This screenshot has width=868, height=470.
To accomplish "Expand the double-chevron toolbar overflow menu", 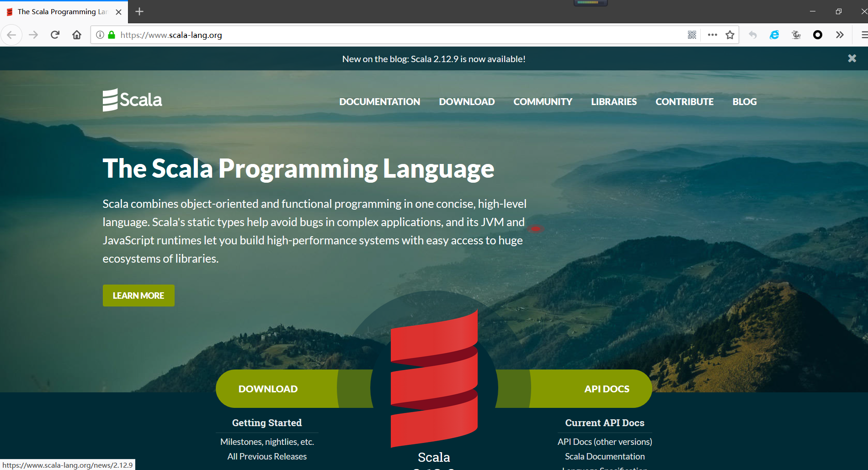I will pyautogui.click(x=840, y=35).
